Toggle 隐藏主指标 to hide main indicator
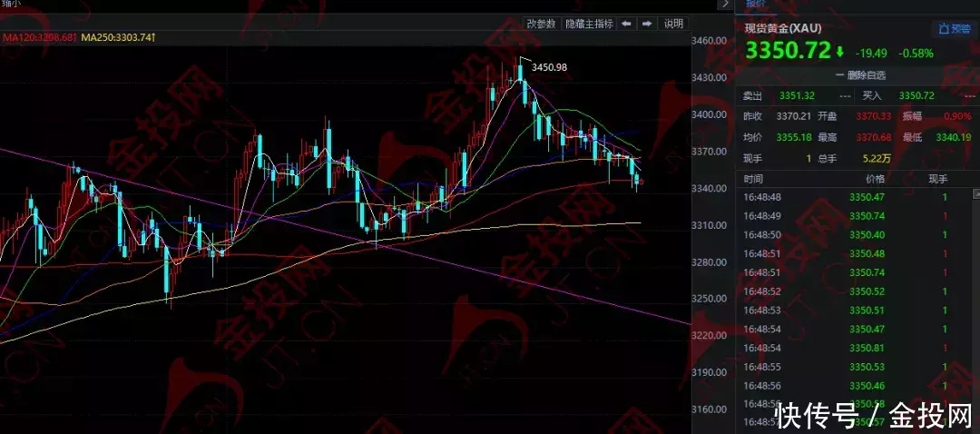The height and width of the screenshot is (434, 980). click(589, 24)
